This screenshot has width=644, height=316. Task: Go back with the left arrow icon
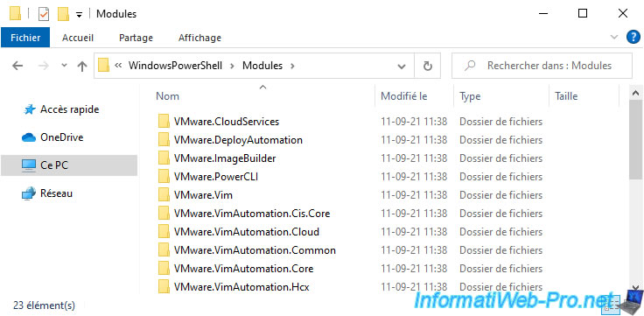coord(17,66)
